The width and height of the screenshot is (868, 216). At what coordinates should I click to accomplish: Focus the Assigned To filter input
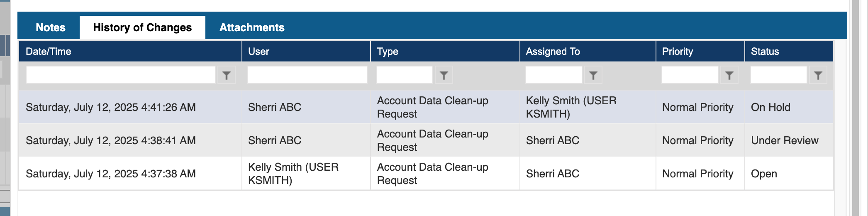(553, 75)
